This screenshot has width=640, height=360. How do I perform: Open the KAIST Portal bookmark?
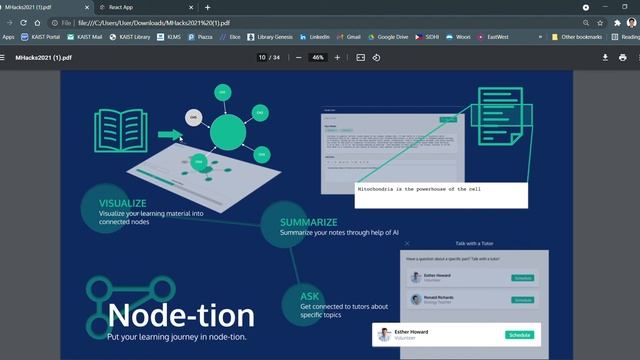pyautogui.click(x=40, y=37)
